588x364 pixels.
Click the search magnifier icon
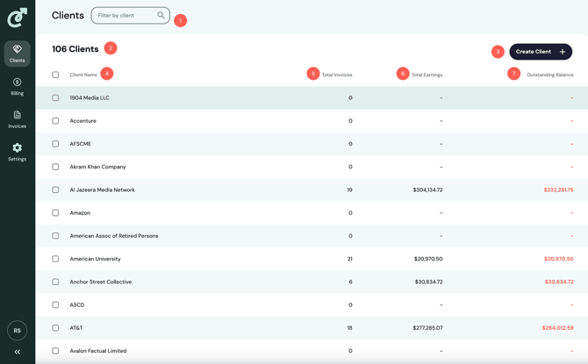161,15
